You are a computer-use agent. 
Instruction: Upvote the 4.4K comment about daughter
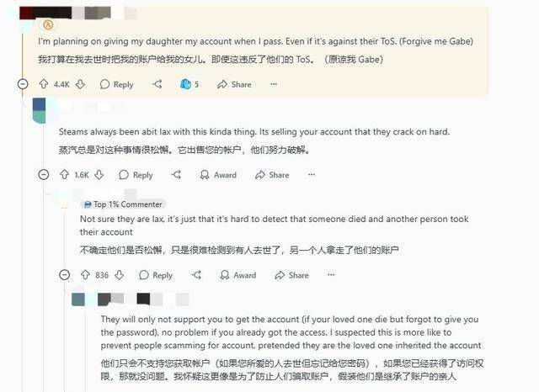[x=44, y=84]
